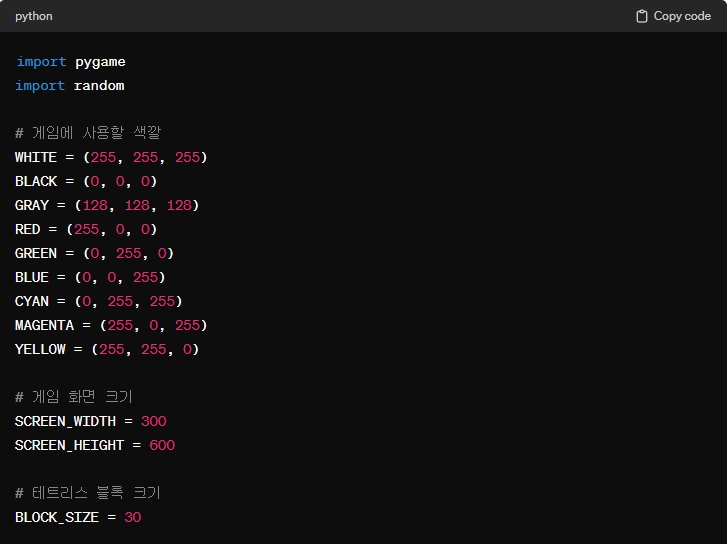Click the SCREEN_HEIGHT = 600 line

pos(95,445)
